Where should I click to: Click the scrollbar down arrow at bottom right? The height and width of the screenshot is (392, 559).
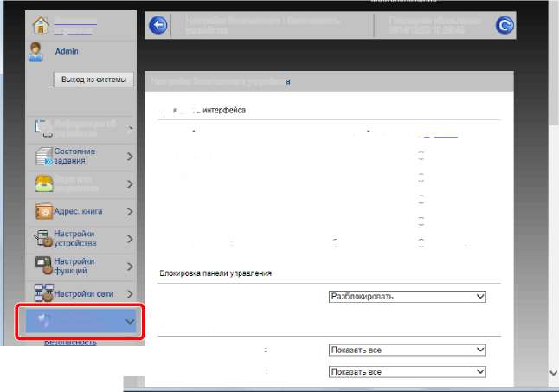point(553,372)
